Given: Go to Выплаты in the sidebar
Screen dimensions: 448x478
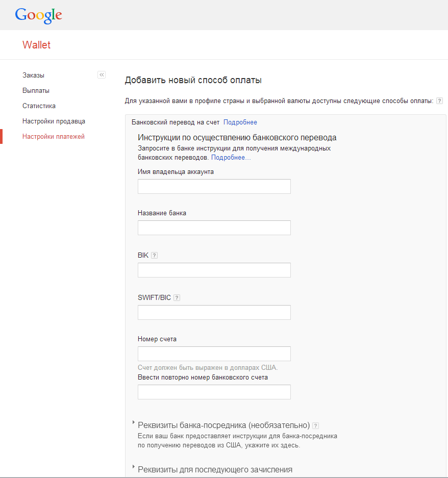Looking at the screenshot, I should 36,90.
